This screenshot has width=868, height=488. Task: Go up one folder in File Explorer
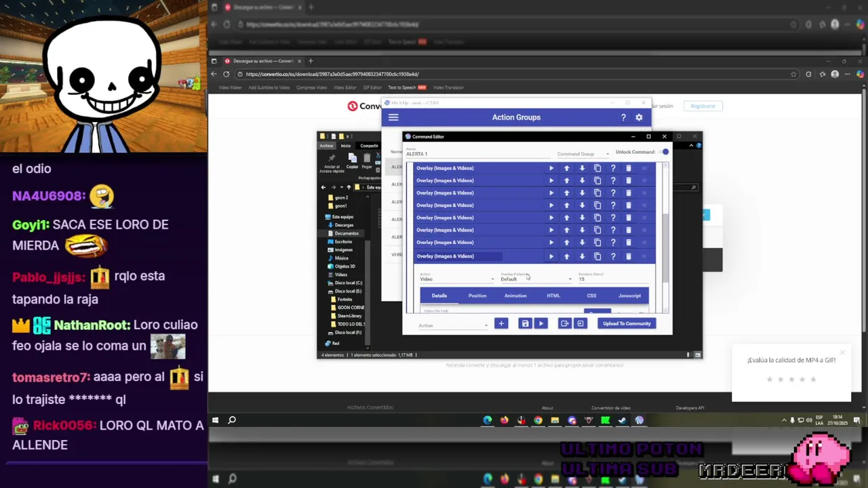(x=349, y=187)
